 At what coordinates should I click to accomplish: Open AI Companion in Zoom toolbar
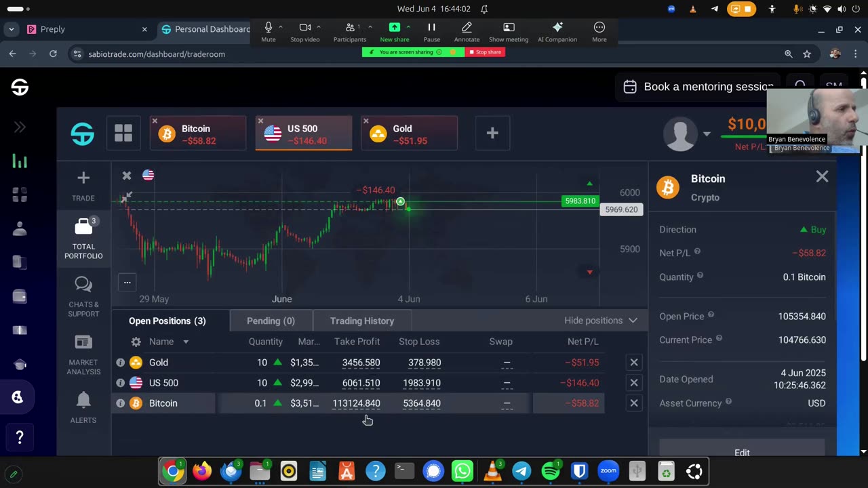pyautogui.click(x=557, y=31)
